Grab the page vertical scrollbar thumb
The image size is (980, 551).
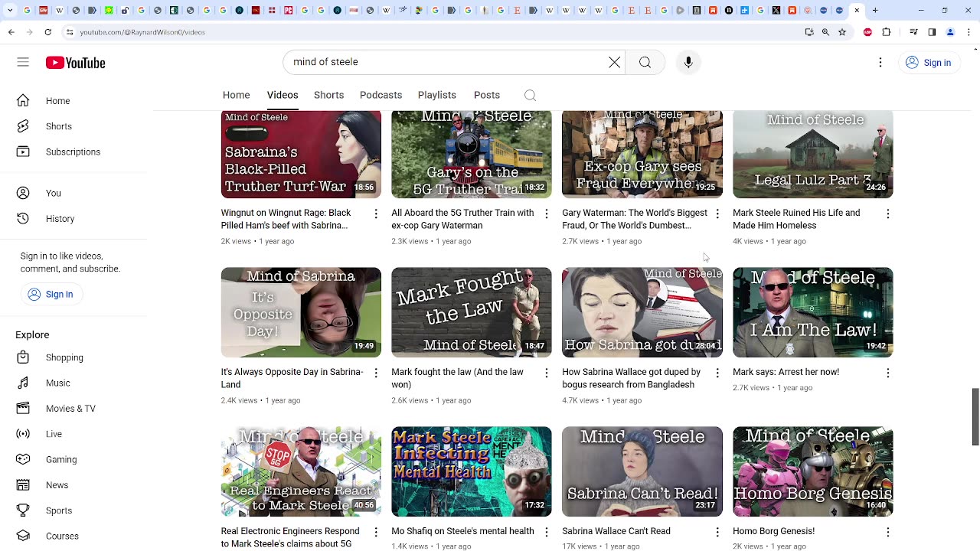pos(975,416)
